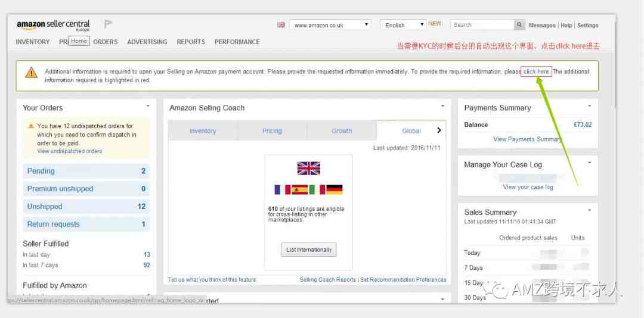Screen dimensions: 644x318
Task: Open the Pending orders row
Action: click(x=86, y=171)
